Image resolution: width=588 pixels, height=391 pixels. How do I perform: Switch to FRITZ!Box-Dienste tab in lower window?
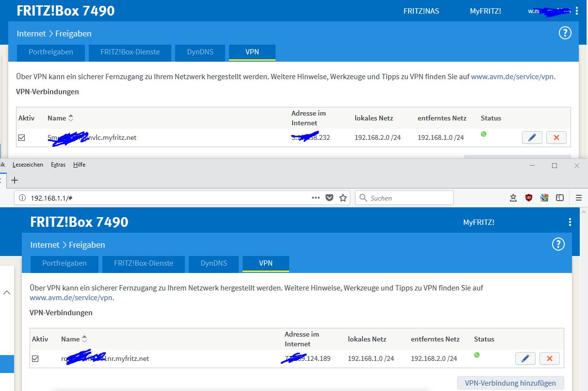click(144, 263)
